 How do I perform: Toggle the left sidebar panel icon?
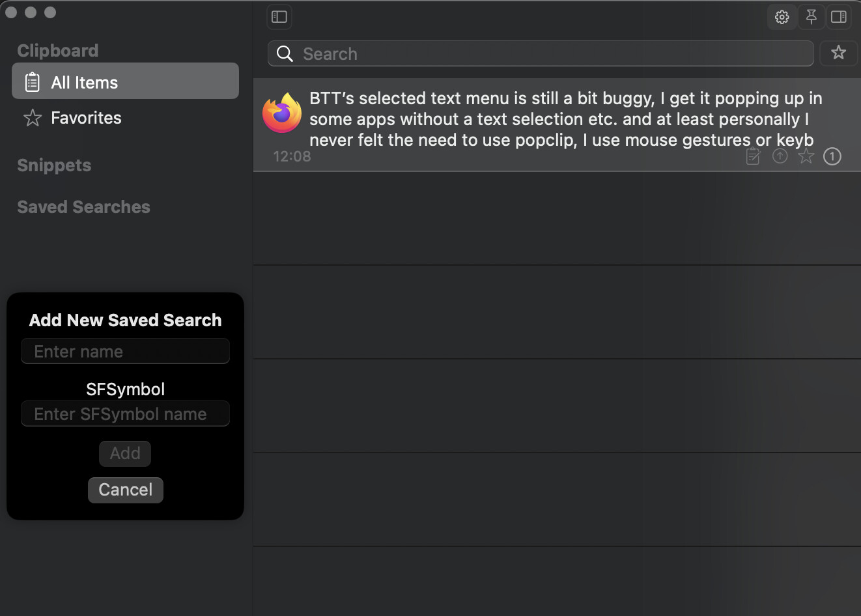click(x=279, y=17)
